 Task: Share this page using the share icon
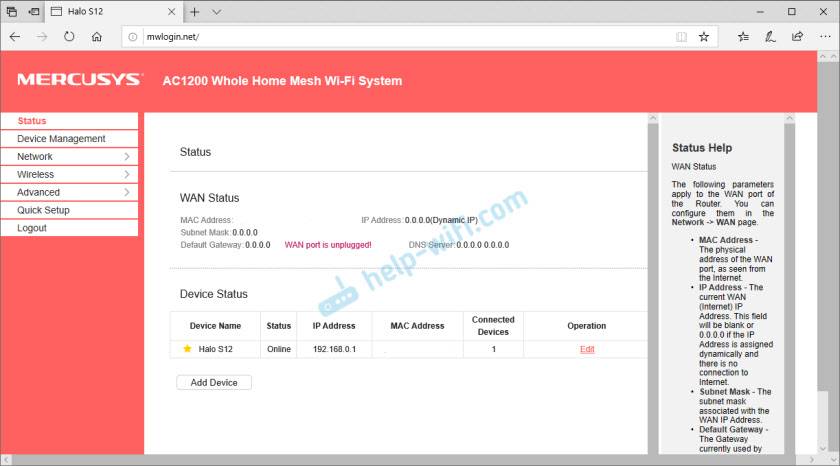tap(797, 36)
